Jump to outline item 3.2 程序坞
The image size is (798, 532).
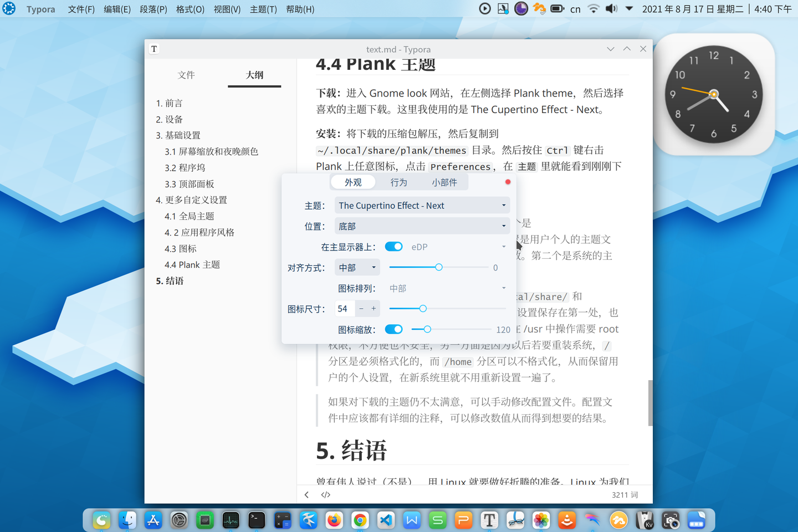[x=185, y=167]
